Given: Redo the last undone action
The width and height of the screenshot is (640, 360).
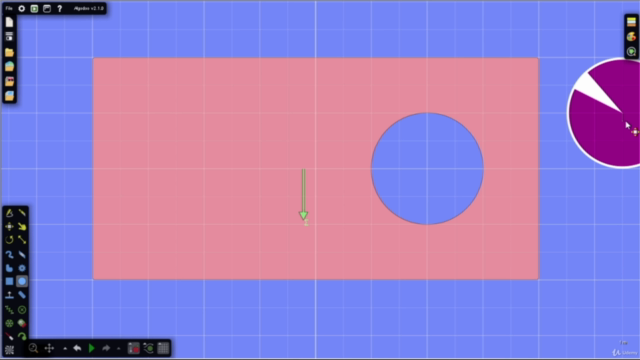Looking at the screenshot, I should click(x=106, y=348).
